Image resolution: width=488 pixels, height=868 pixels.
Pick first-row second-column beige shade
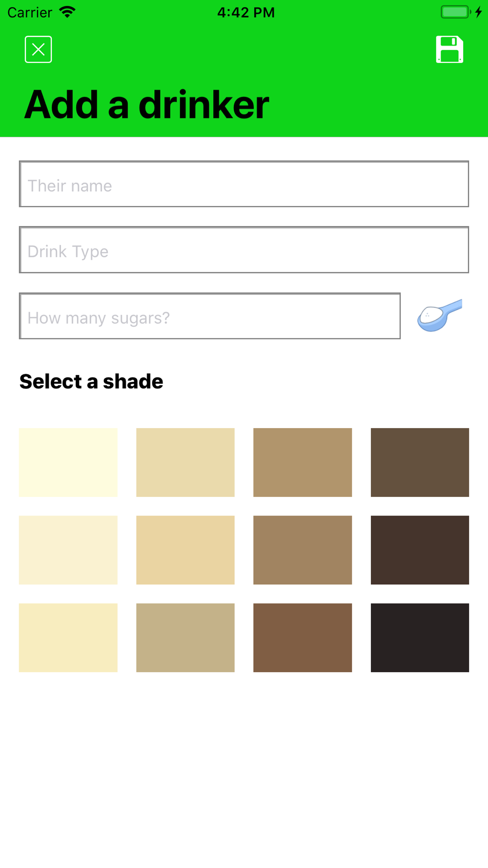pyautogui.click(x=185, y=462)
